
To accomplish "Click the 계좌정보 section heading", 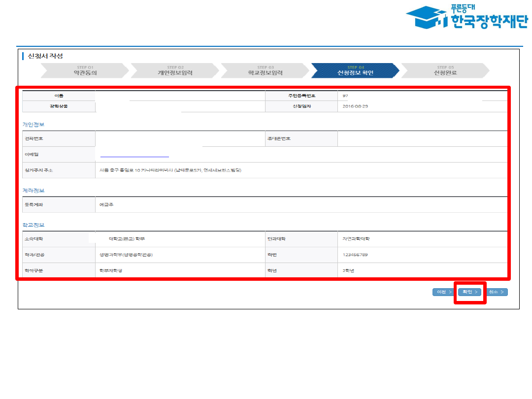I will coord(33,190).
